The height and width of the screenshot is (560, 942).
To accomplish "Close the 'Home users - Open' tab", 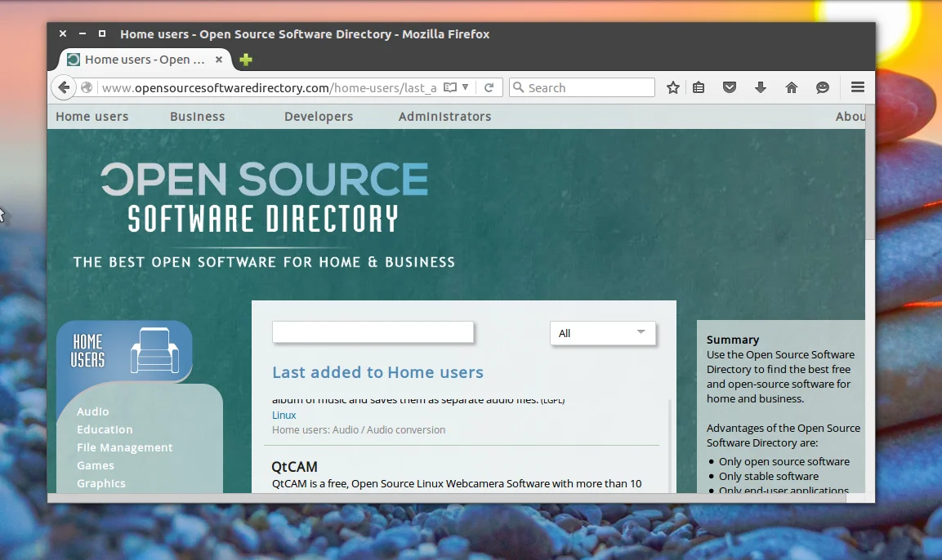I will point(219,60).
